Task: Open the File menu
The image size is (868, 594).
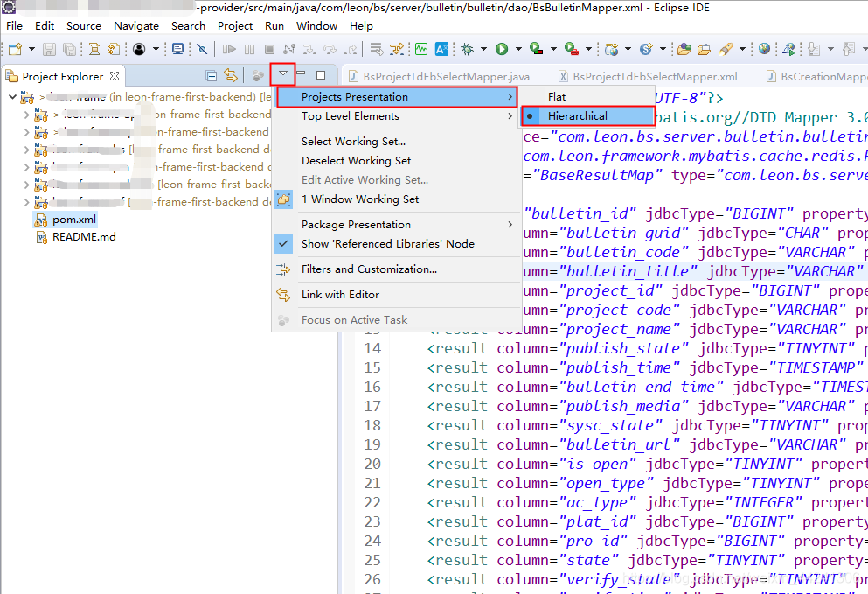Action: click(x=14, y=26)
